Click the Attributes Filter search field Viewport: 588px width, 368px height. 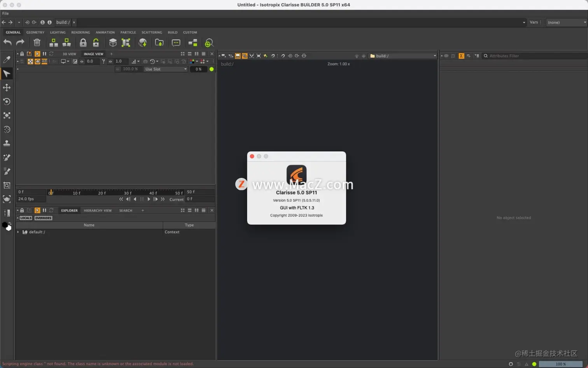click(x=535, y=56)
